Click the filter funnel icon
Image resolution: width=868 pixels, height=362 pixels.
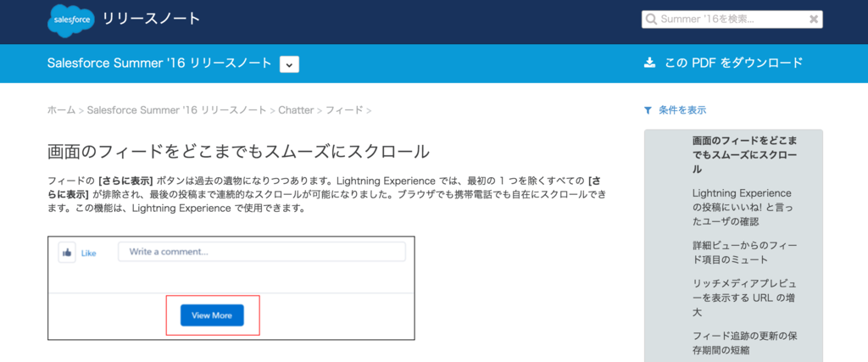(x=648, y=110)
